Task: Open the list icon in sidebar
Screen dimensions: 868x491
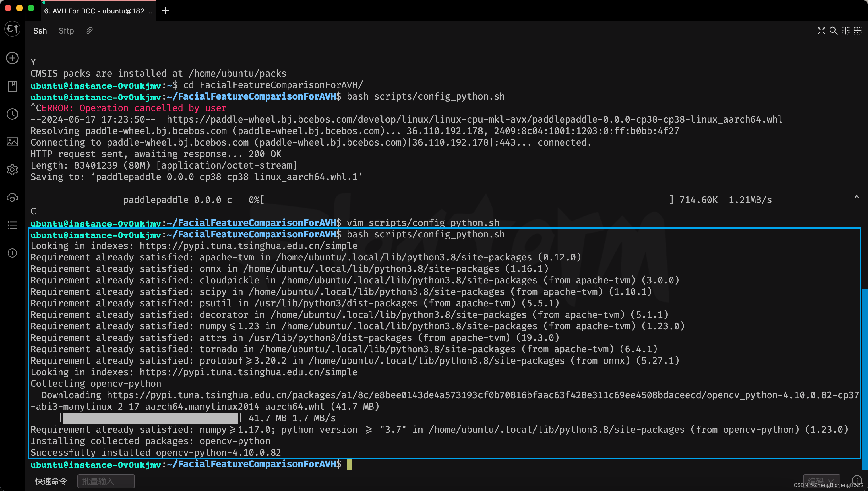Action: [x=12, y=225]
